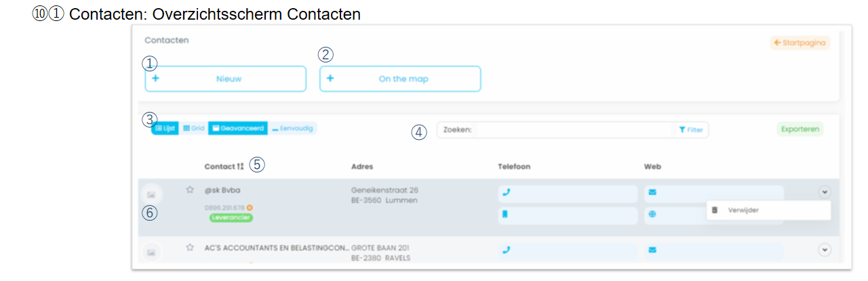The image size is (868, 281).
Task: Expand the options chevron for @sk Bvba
Action: (x=824, y=192)
